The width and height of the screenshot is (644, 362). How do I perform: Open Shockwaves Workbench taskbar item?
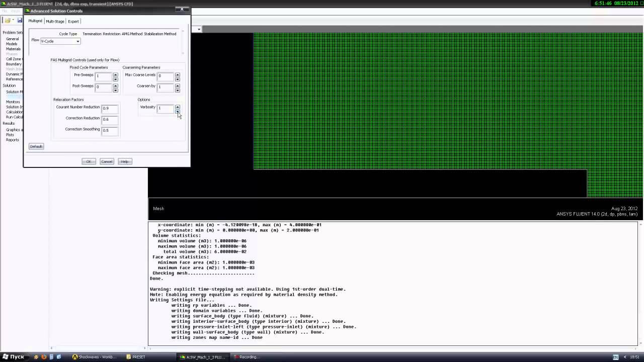click(95, 357)
